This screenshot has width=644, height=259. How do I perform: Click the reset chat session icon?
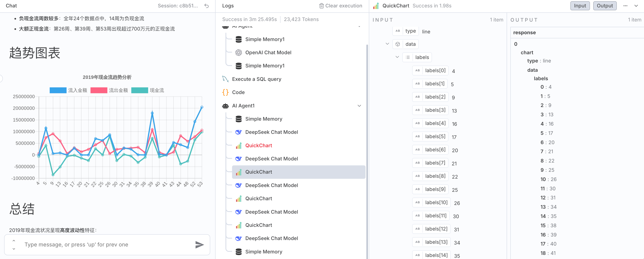206,6
